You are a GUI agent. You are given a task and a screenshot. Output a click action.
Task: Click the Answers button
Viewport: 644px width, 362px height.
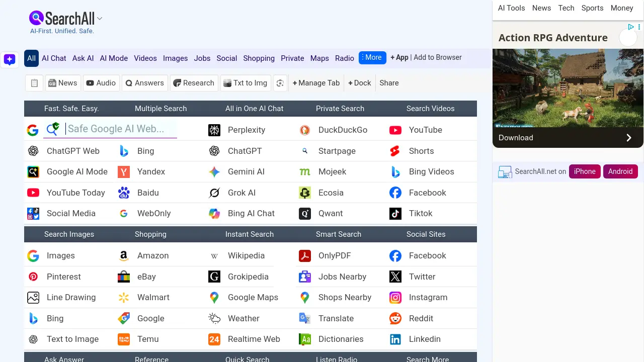click(x=144, y=83)
